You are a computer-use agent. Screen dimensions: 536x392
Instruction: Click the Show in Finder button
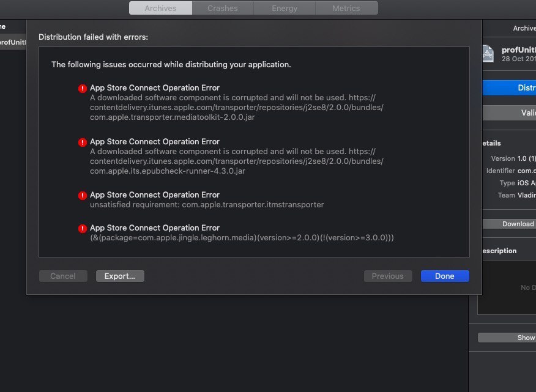(x=507, y=338)
